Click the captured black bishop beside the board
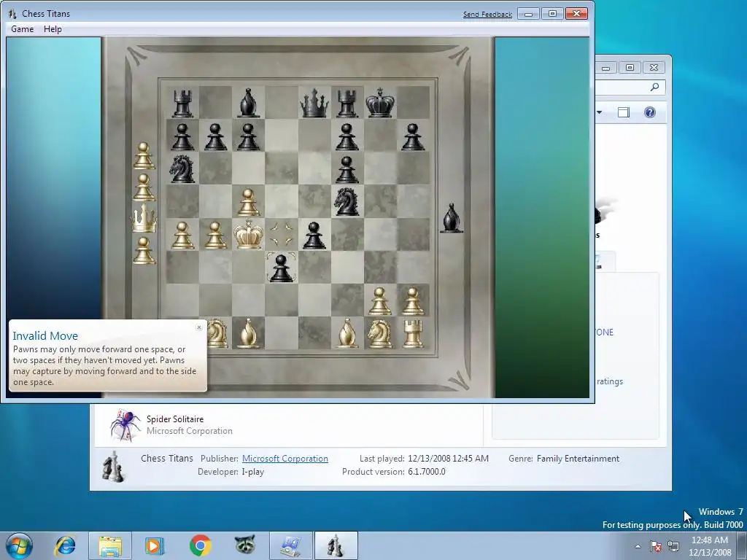The height and width of the screenshot is (560, 747). (451, 218)
